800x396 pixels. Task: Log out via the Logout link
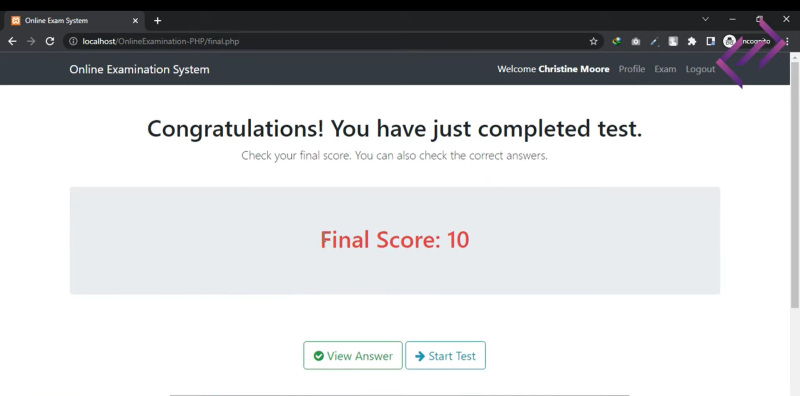point(700,69)
